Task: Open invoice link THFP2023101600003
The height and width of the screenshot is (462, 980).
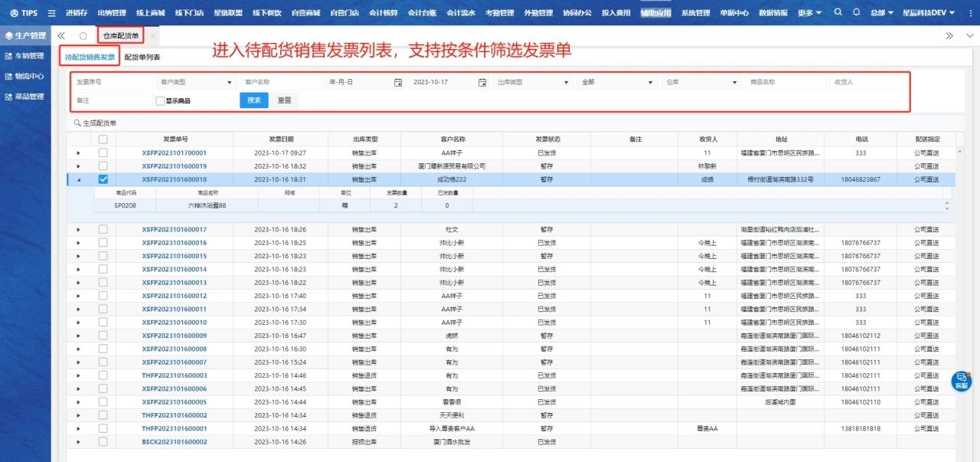Action: (174, 375)
